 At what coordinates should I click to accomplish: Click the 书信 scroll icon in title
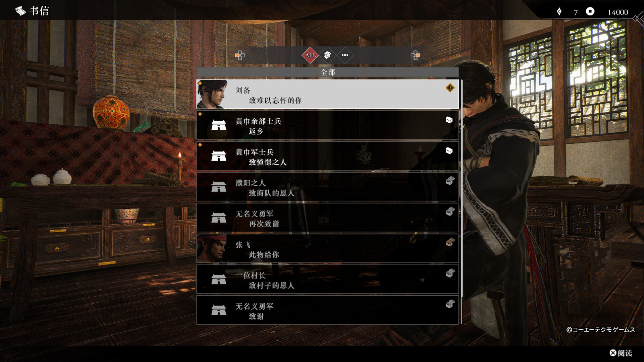[20, 11]
